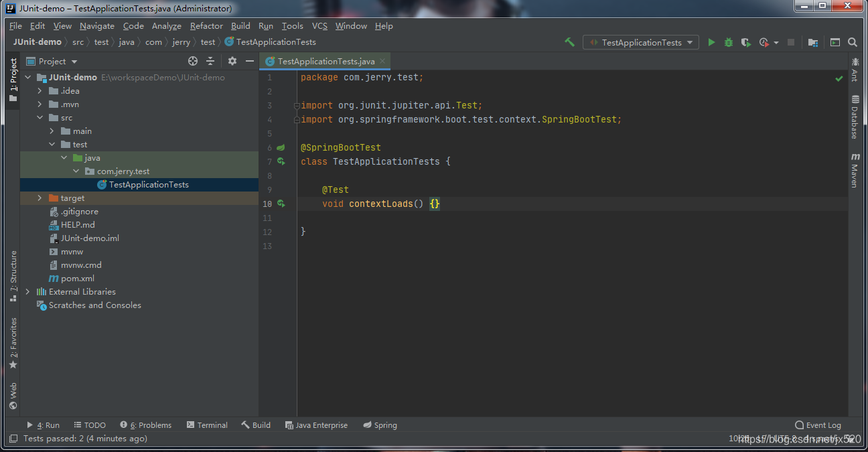Close the TestApplicationTests.java editor tab
The height and width of the screenshot is (452, 868).
[383, 61]
